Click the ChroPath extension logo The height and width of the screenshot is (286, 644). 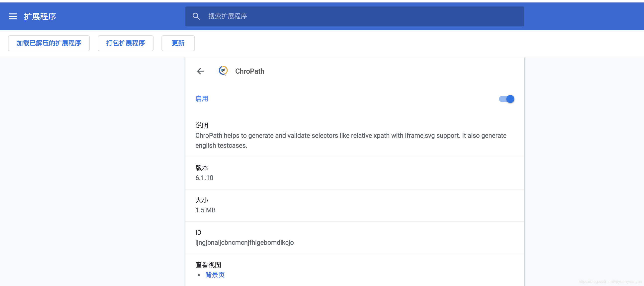tap(223, 71)
